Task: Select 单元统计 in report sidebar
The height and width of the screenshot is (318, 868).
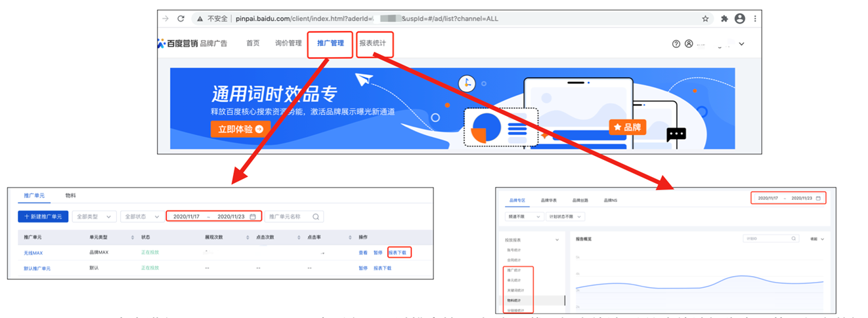Action: [513, 280]
